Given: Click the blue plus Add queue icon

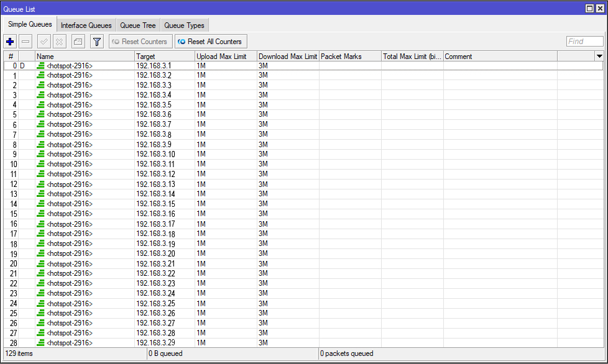Looking at the screenshot, I should pyautogui.click(x=10, y=42).
